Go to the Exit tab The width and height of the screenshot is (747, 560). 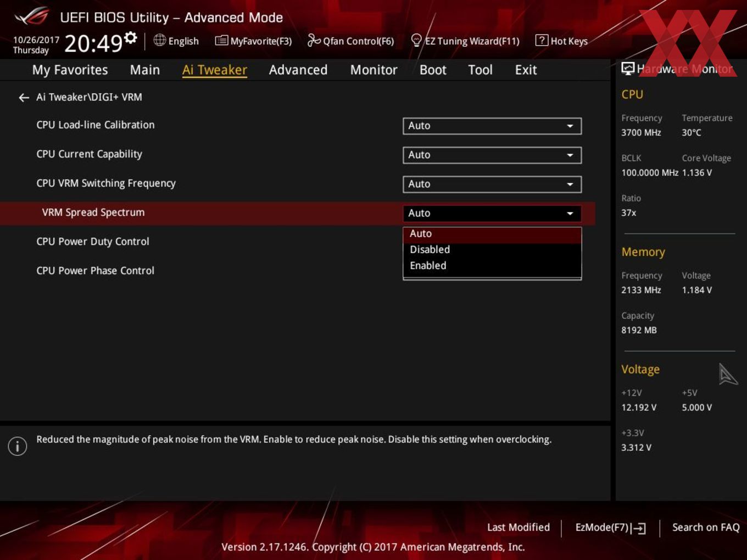point(526,70)
